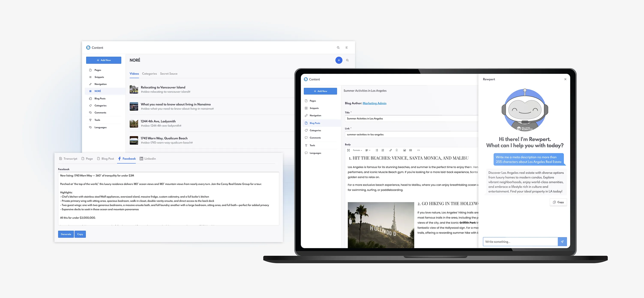Apply bullet list in the editor toolbar
Screen dimensions: 644x298
click(377, 150)
